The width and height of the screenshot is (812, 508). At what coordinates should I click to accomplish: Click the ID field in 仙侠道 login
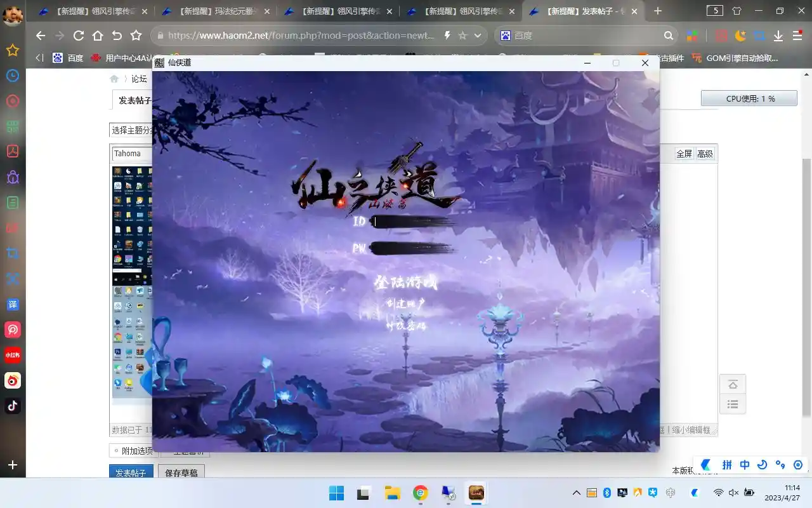[x=414, y=222]
